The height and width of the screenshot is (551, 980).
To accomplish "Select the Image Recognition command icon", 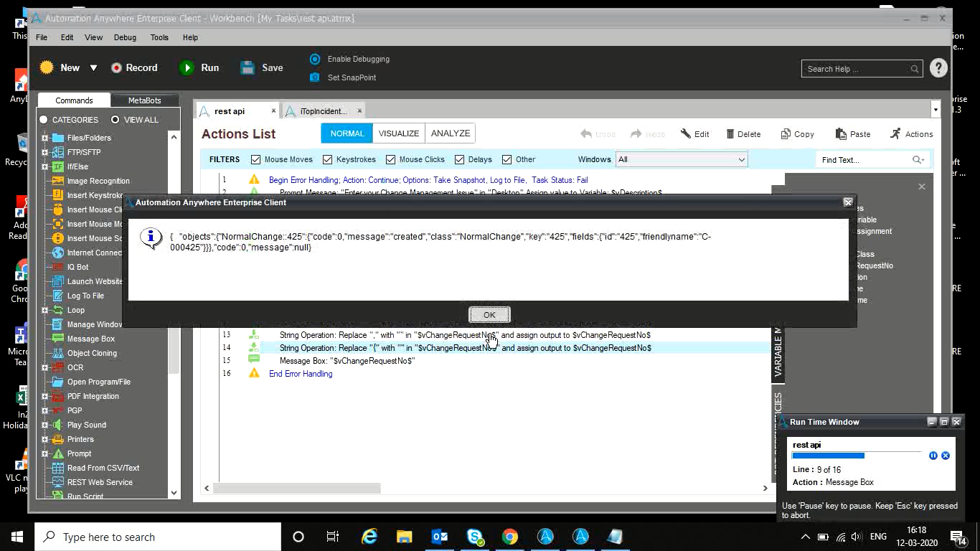I will [58, 181].
